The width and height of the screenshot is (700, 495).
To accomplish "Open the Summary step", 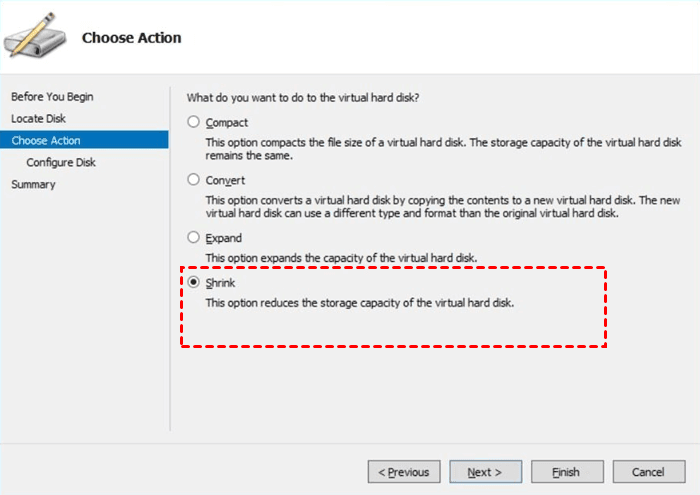I will point(33,185).
